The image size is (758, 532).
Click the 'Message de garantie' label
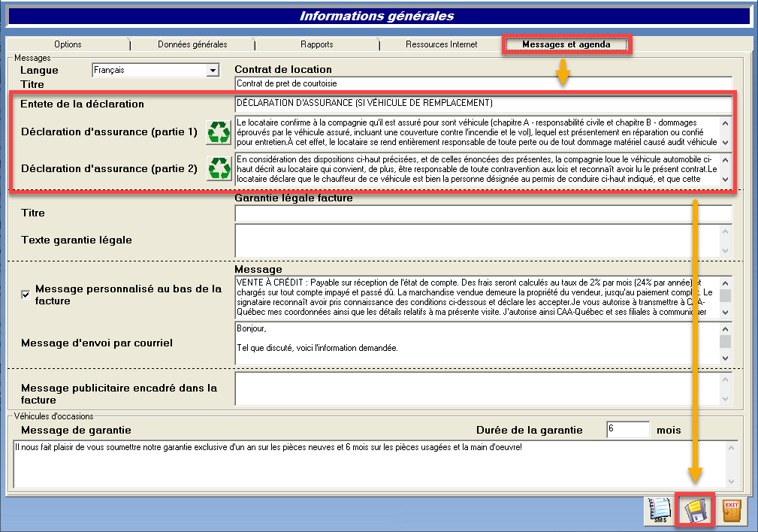[x=76, y=430]
